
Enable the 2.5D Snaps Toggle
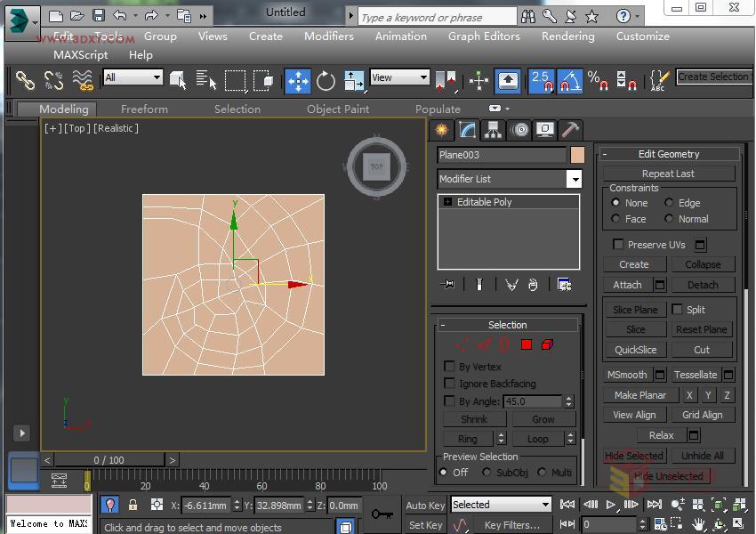pos(541,80)
